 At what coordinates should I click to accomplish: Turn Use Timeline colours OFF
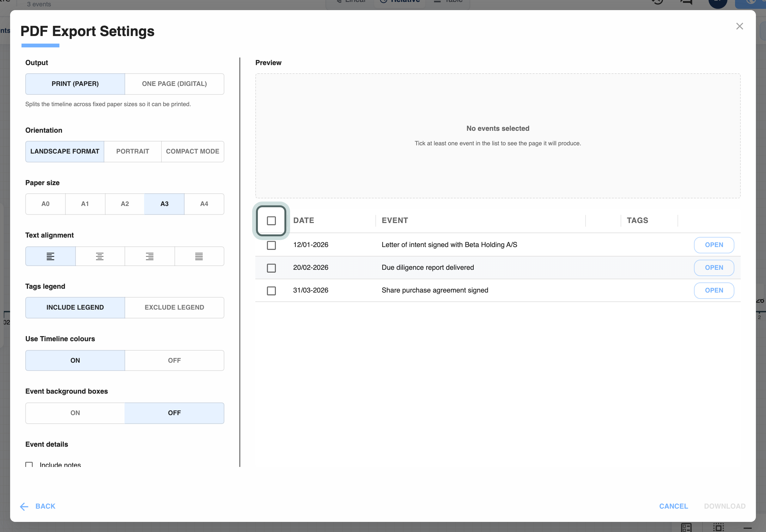point(174,360)
